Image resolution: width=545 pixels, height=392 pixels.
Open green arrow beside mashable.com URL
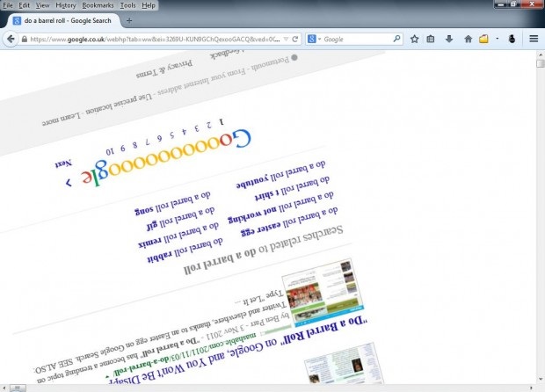pos(108,376)
